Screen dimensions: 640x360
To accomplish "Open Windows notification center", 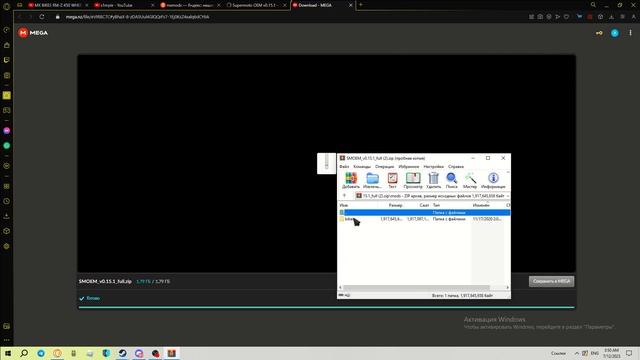I will (x=629, y=353).
